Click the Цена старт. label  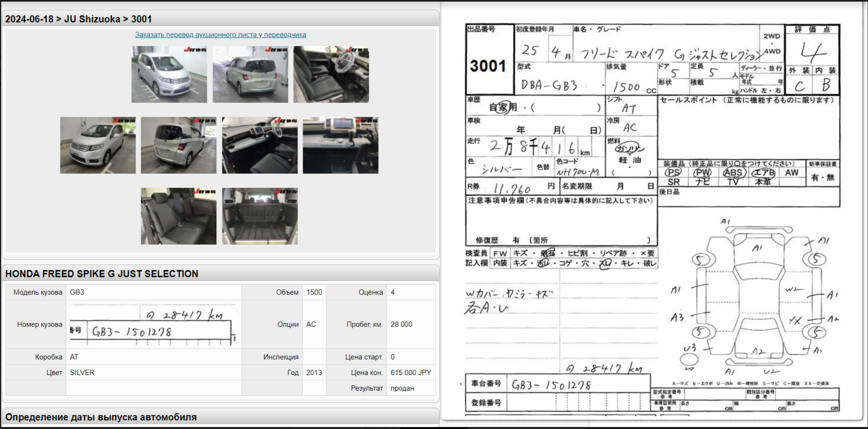tap(364, 357)
